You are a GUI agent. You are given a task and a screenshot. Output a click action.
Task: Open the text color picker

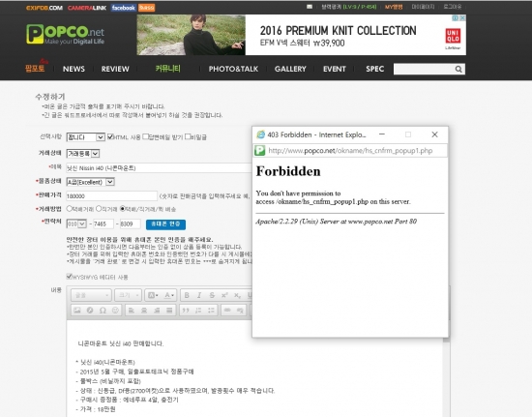point(169,295)
